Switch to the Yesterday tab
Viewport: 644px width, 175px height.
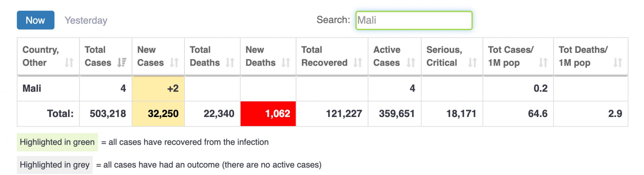(86, 20)
